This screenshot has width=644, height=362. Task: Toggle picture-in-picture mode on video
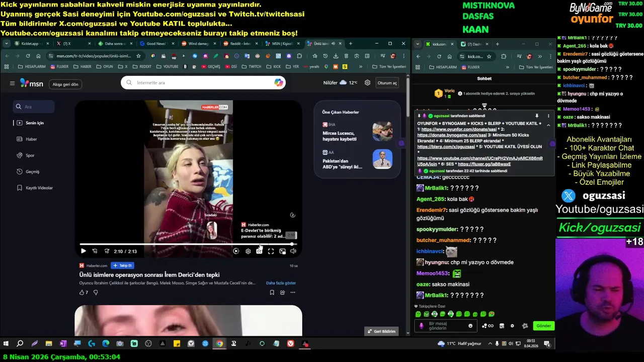(x=282, y=251)
